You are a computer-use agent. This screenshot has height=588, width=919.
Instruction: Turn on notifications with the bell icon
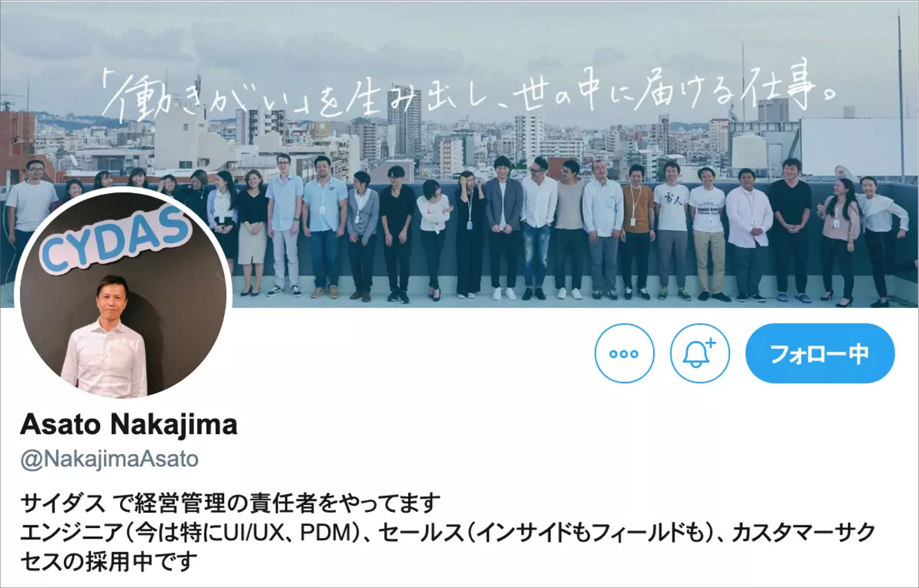click(x=699, y=353)
